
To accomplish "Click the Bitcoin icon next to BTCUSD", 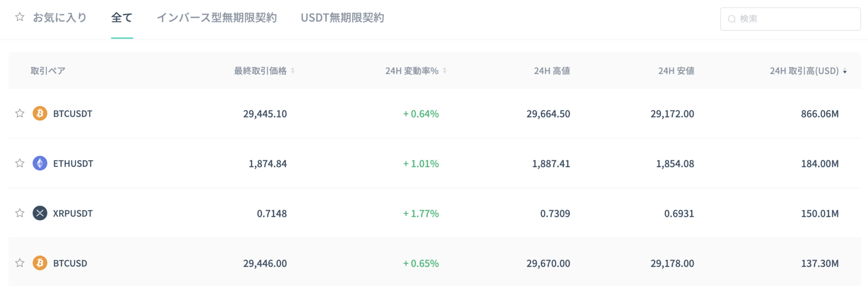I will (40, 263).
